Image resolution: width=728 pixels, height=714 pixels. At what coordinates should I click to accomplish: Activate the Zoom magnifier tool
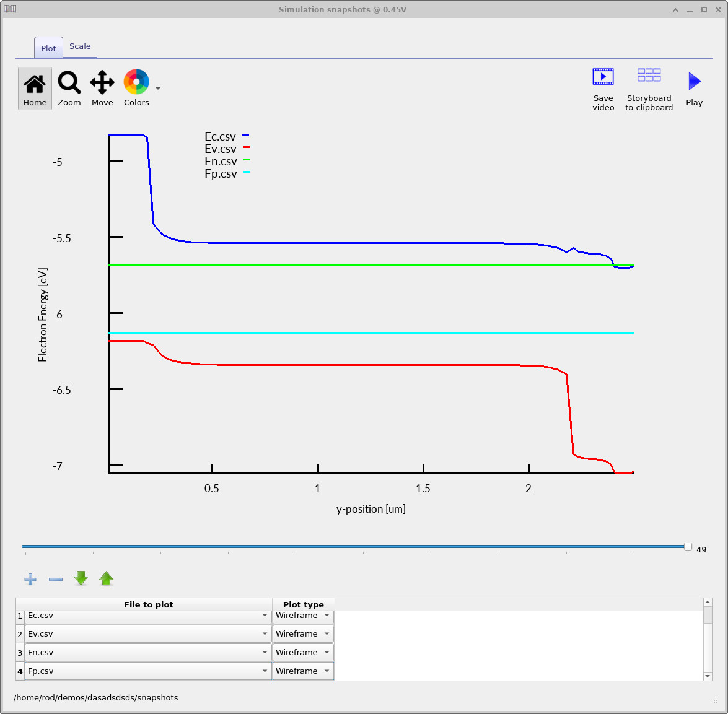[x=69, y=89]
